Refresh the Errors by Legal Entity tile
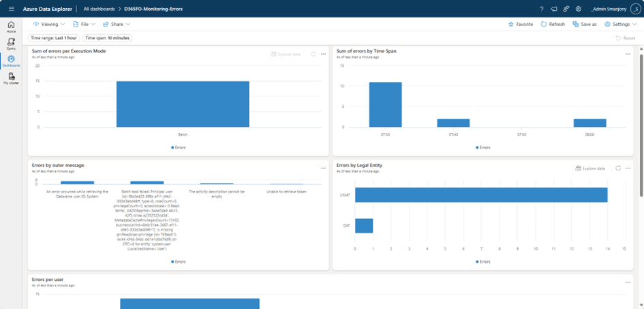This screenshot has width=644, height=309. 617,168
